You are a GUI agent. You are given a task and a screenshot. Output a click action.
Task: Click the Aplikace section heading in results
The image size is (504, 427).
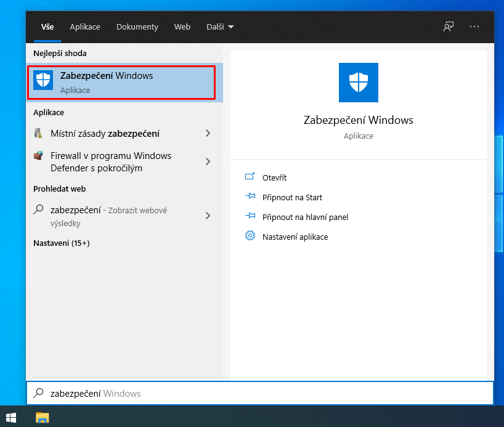pos(49,113)
